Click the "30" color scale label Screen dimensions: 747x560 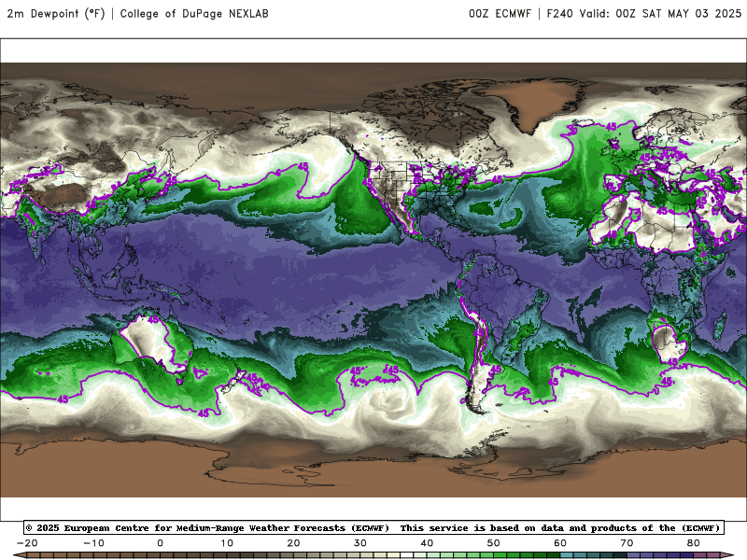[x=360, y=543]
